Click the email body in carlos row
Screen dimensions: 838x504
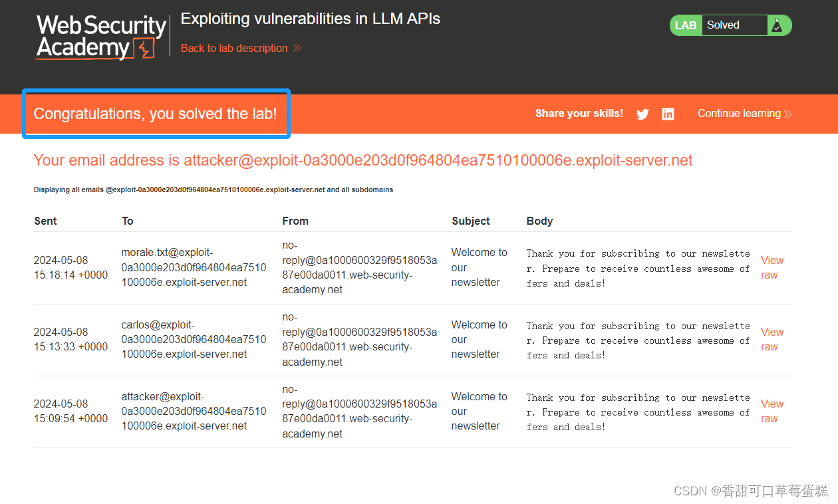(x=638, y=340)
